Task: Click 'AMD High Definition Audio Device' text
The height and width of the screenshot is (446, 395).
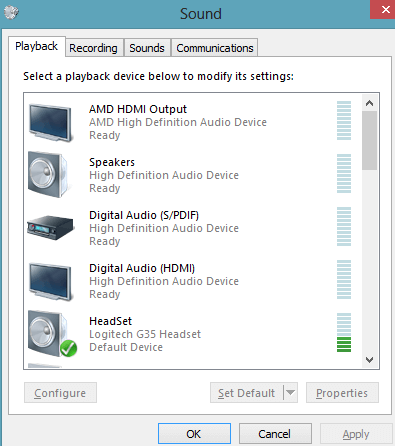Action: pos(178,122)
